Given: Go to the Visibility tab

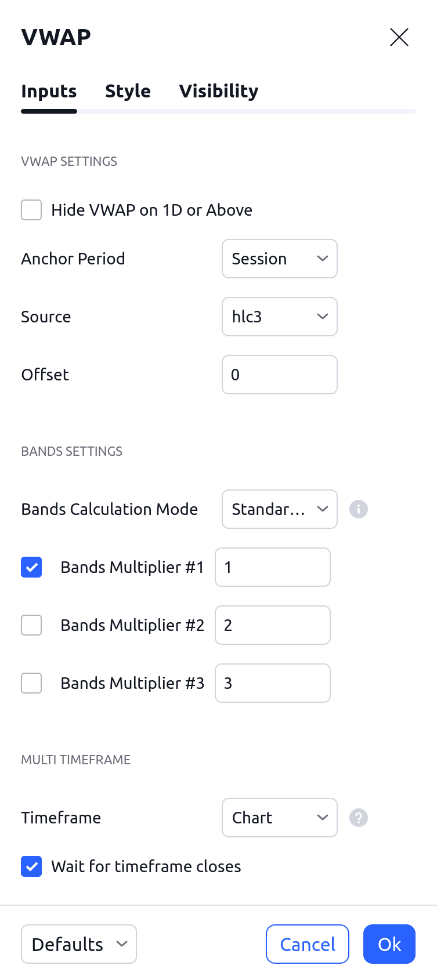Looking at the screenshot, I should tap(219, 91).
